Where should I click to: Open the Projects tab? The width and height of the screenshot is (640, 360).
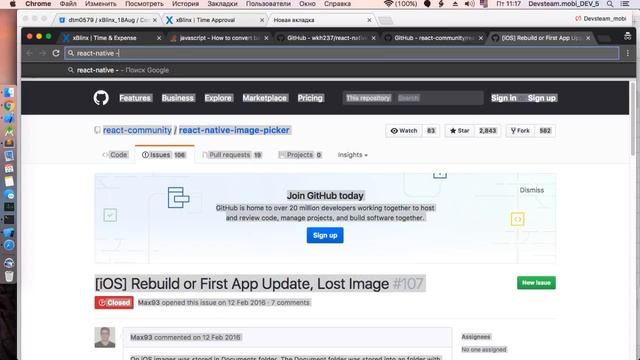300,155
